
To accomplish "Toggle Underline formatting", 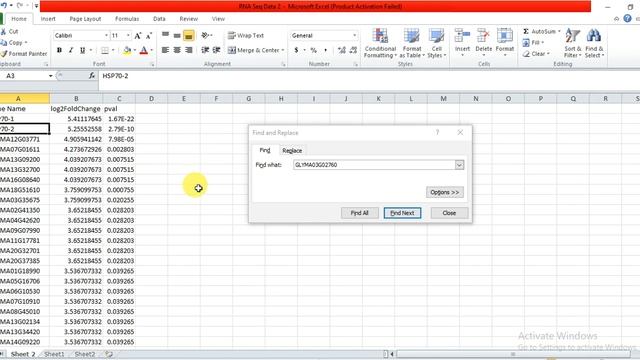I will coord(82,50).
